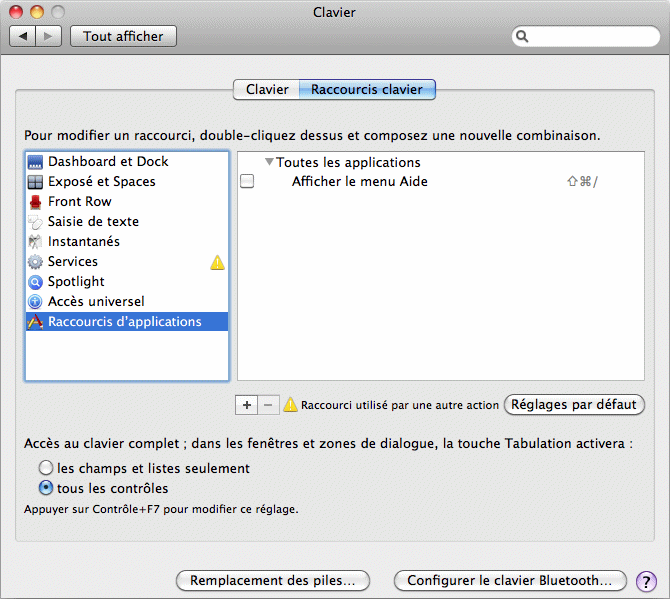This screenshot has height=599, width=670.
Task: Select Dashboard et Dock label
Action: pyautogui.click(x=108, y=161)
